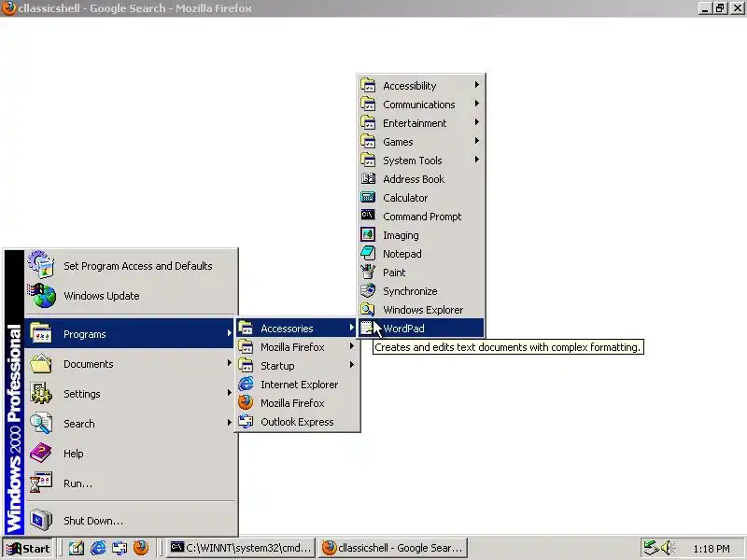747x560 pixels.
Task: Click the WordPad icon in Accessories menu
Action: tap(367, 329)
